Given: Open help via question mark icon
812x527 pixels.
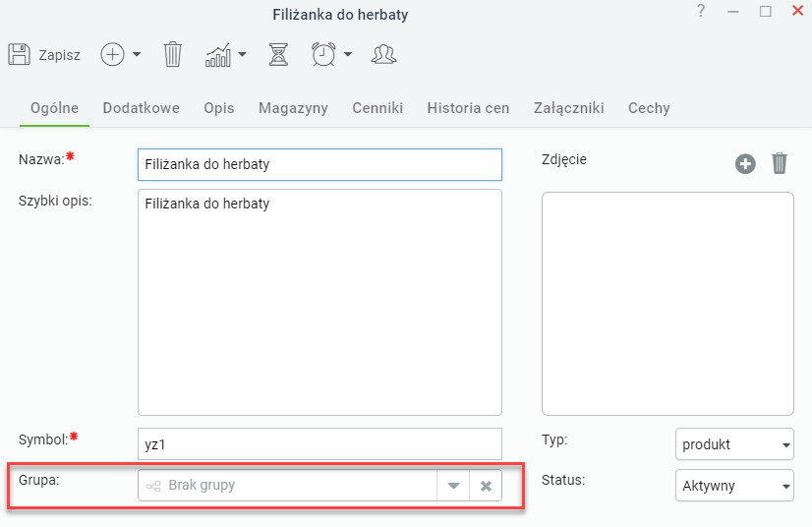Looking at the screenshot, I should (701, 11).
